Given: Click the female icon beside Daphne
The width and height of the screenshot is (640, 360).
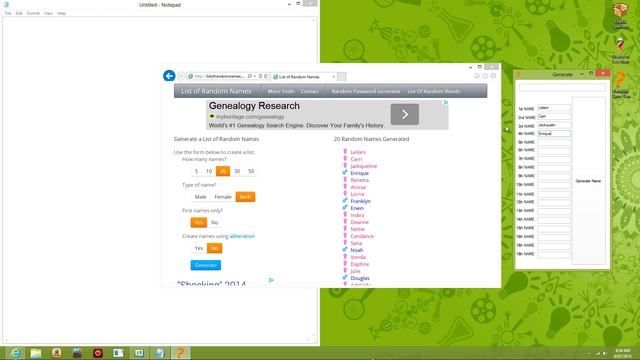Looking at the screenshot, I should click(345, 264).
